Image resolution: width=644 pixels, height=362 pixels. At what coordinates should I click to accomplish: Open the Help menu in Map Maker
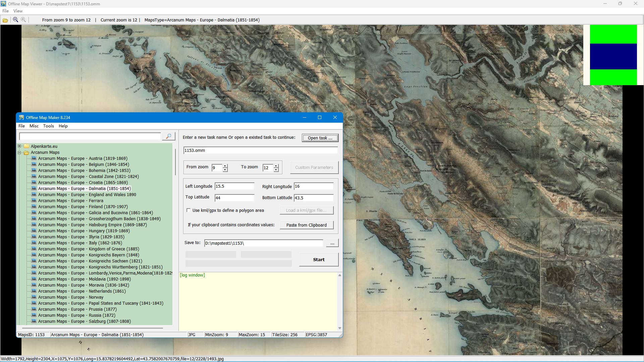click(63, 126)
